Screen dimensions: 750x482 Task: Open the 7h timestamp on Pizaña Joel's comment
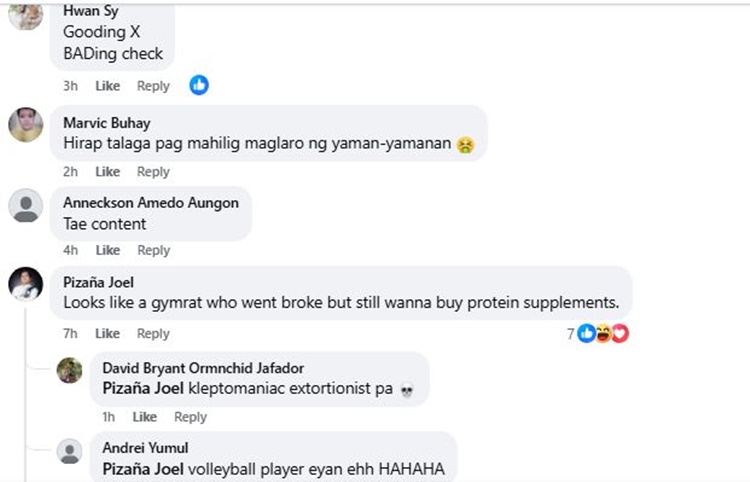point(71,334)
